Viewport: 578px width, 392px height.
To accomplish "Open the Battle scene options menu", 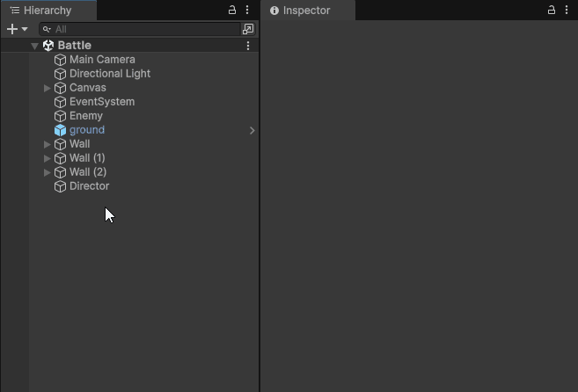I will 248,46.
